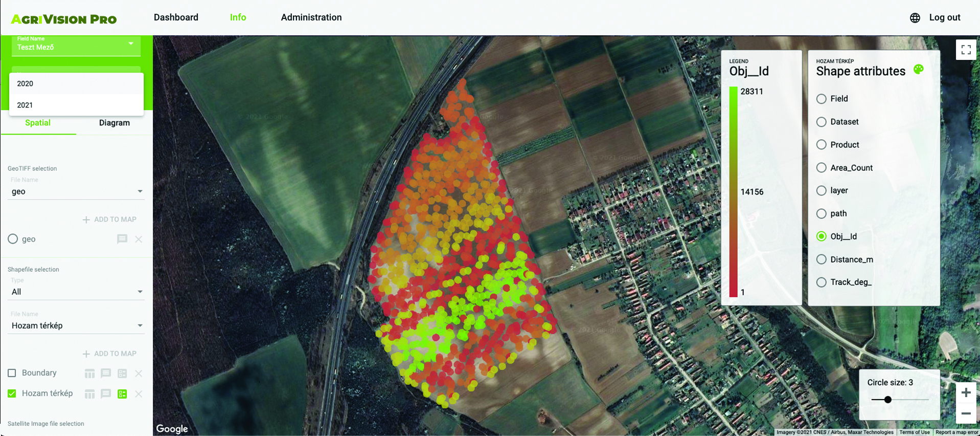This screenshot has width=980, height=436.
Task: Enable the Boundary checkbox
Action: pyautogui.click(x=12, y=373)
